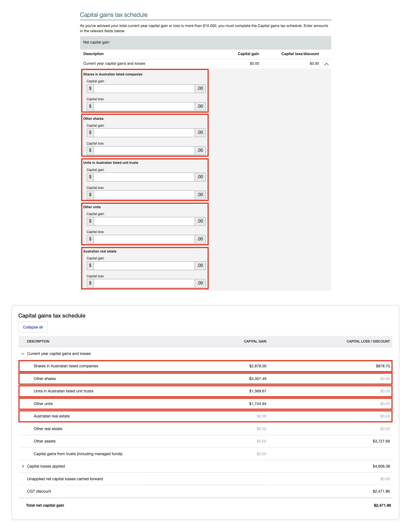The height and width of the screenshot is (532, 411).
Task: Click Capital gain field under Shares in Australian listed companies
Action: (144, 89)
